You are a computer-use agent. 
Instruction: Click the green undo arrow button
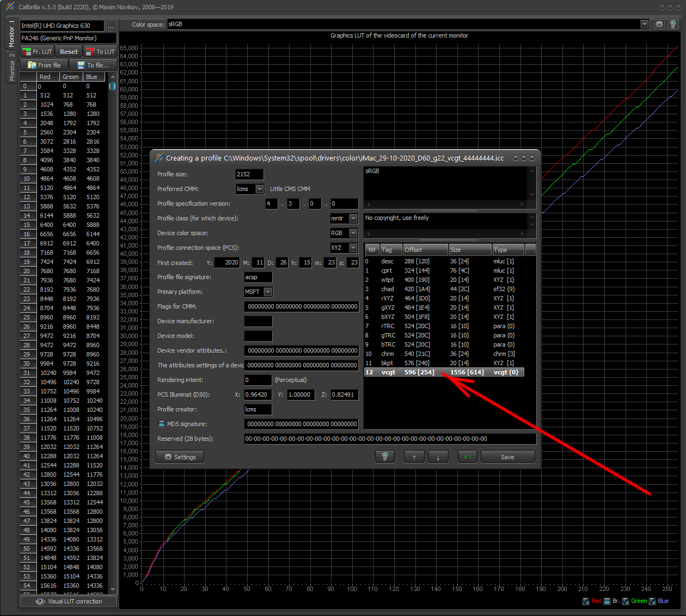(467, 457)
